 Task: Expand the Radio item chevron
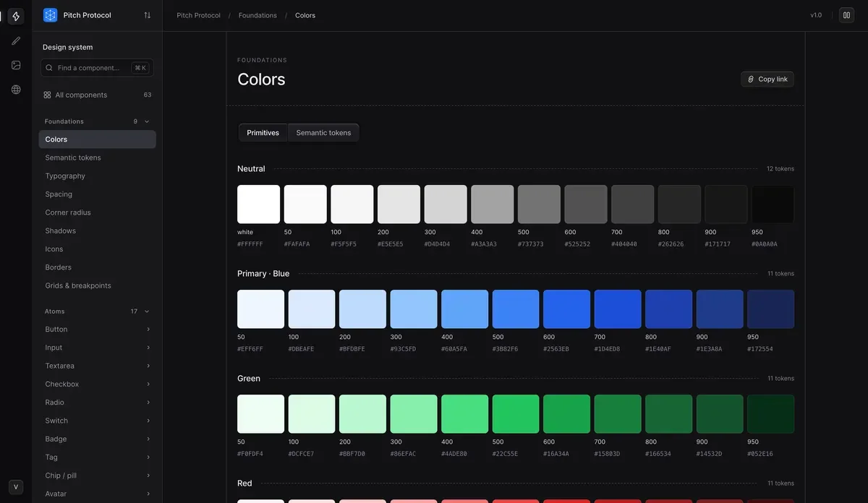(x=148, y=403)
